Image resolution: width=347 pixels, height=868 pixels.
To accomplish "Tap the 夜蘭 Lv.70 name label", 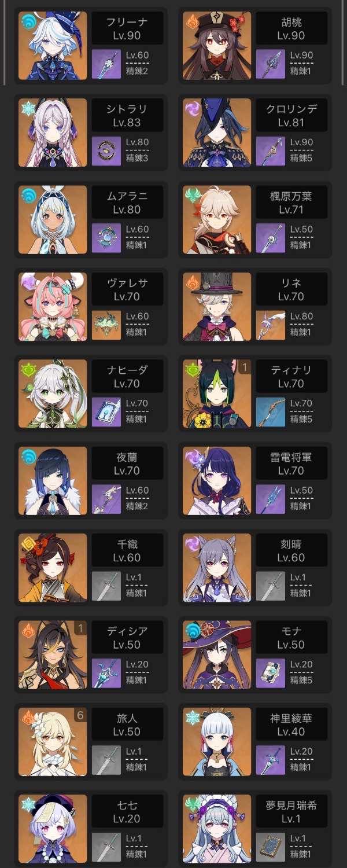I will (x=127, y=464).
